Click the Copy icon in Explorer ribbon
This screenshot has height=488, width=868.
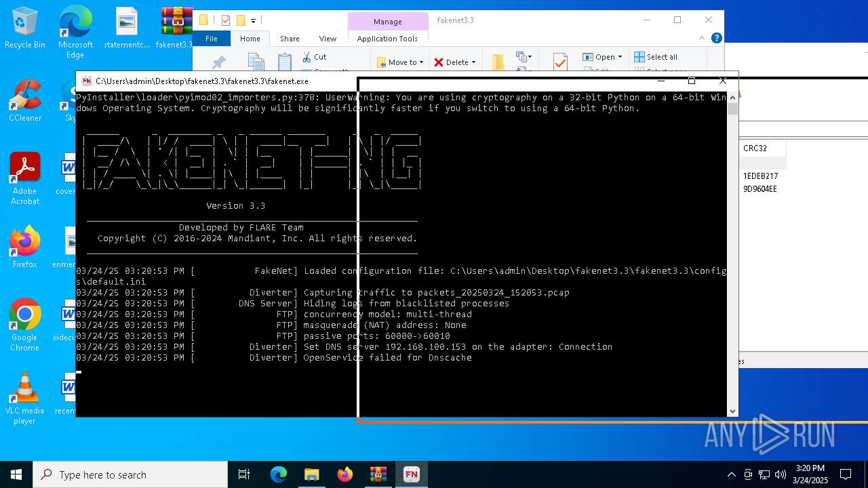256,62
